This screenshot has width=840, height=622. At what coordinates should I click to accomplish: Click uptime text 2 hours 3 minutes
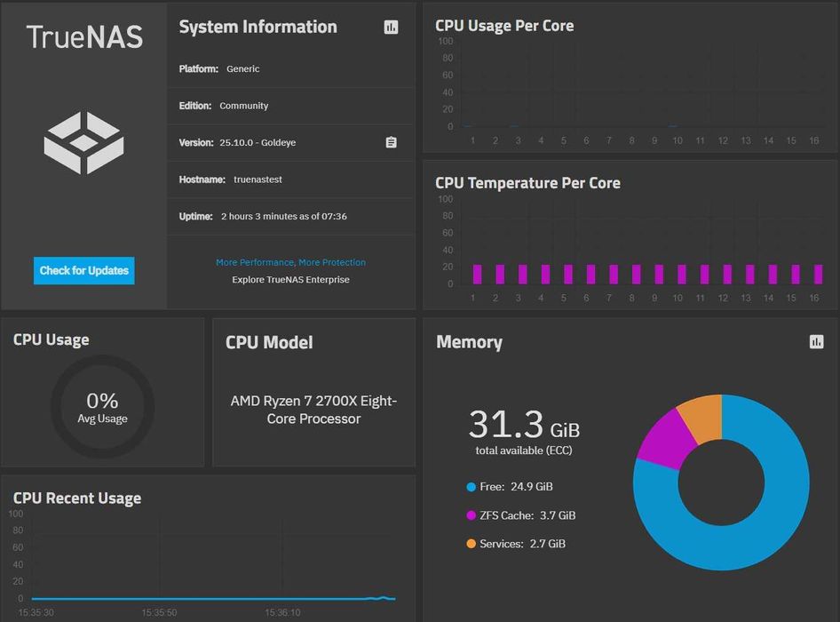pyautogui.click(x=284, y=217)
